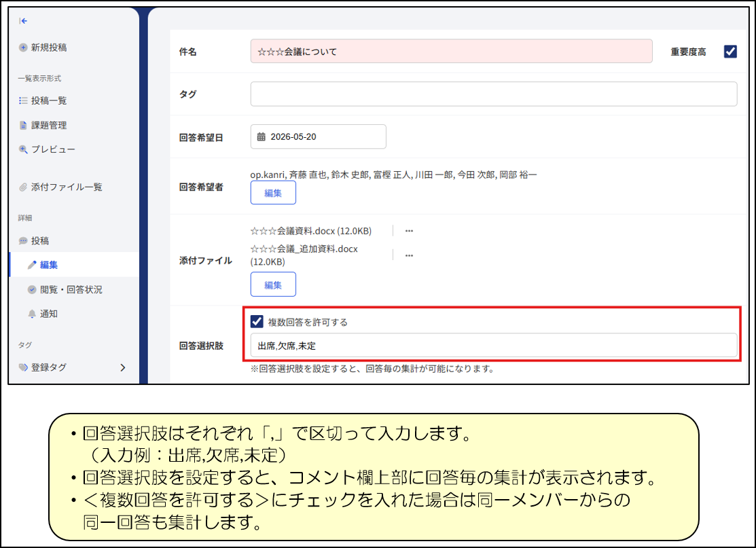This screenshot has width=756, height=548.
Task: Click the 閲覧・回答状況 check icon
Action: coord(32,289)
